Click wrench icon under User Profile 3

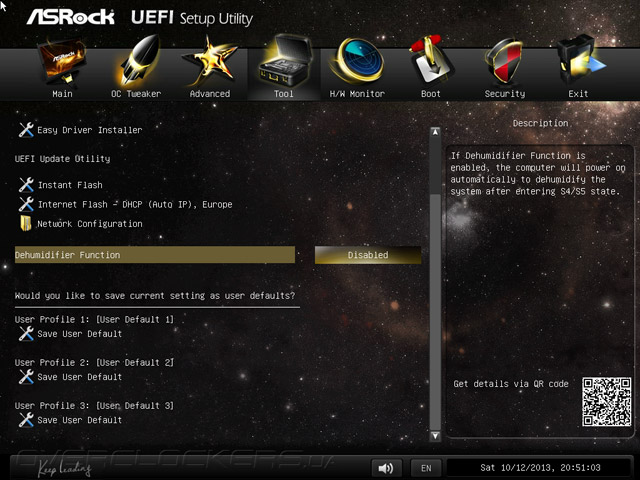tap(26, 420)
